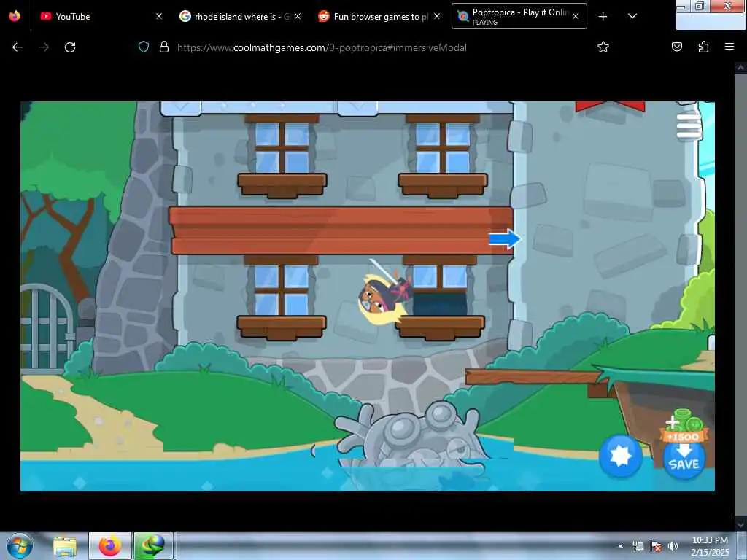747x560 pixels.
Task: Open network status tray icon
Action: (x=638, y=546)
